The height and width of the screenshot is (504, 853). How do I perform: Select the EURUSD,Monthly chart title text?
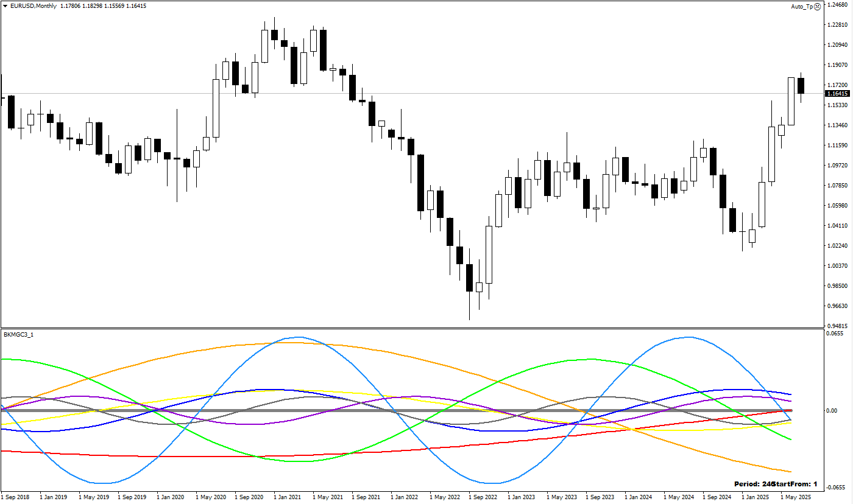point(30,5)
